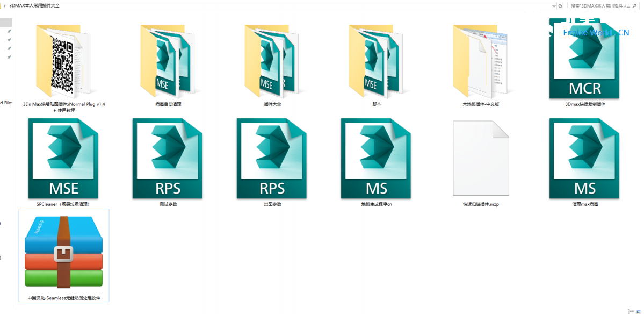The width and height of the screenshot is (644, 314).
Task: Select the MS file icon 地板生成程序cn
Action: 376,158
